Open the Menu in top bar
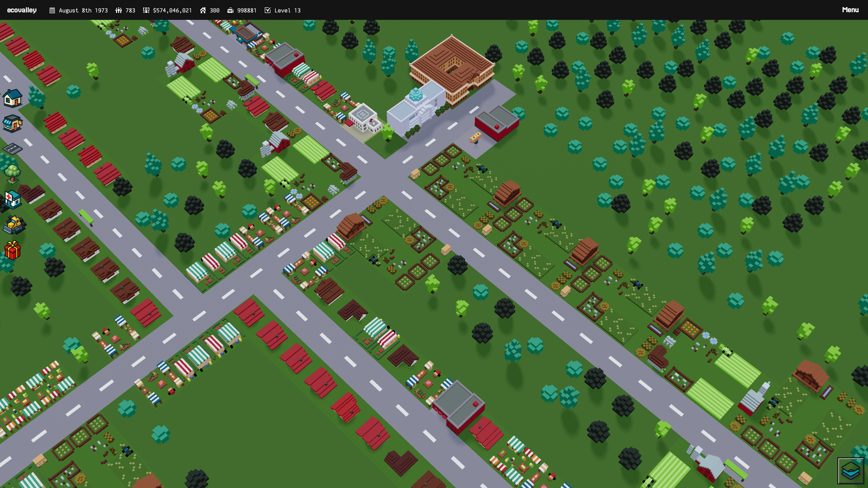The height and width of the screenshot is (488, 868). coord(850,10)
